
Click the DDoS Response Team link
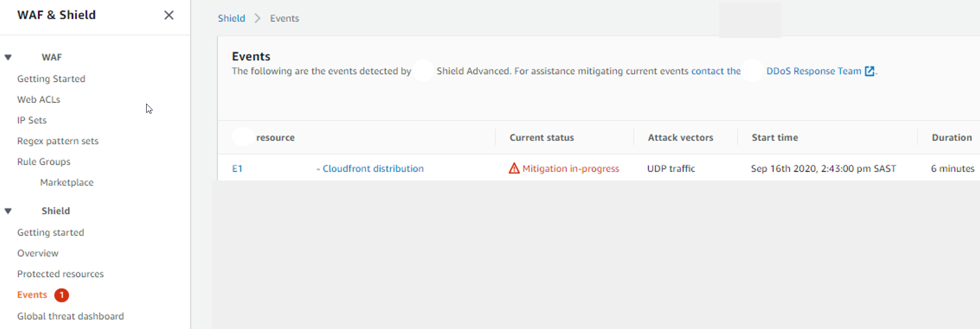pos(813,71)
